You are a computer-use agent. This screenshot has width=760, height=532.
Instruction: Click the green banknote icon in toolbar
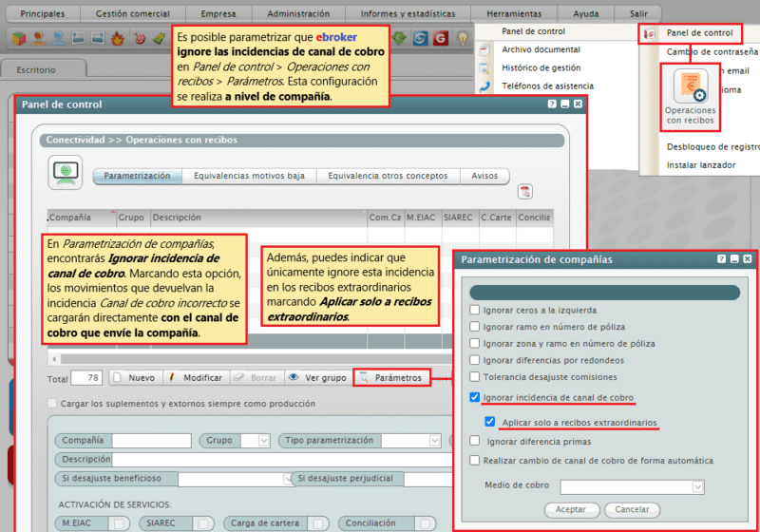click(x=159, y=38)
